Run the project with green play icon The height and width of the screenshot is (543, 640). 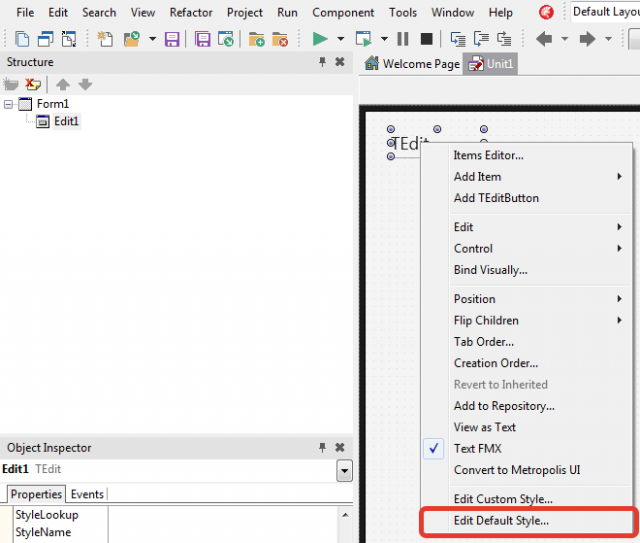click(320, 39)
